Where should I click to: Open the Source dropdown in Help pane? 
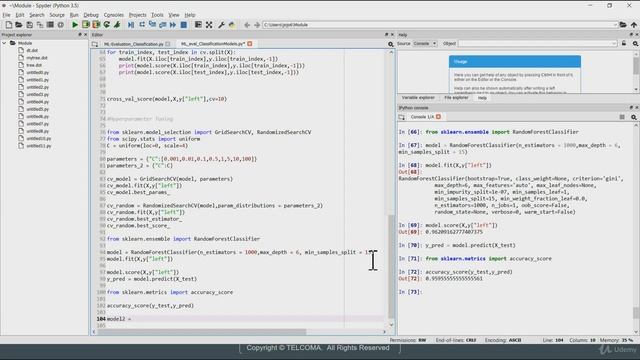424,43
